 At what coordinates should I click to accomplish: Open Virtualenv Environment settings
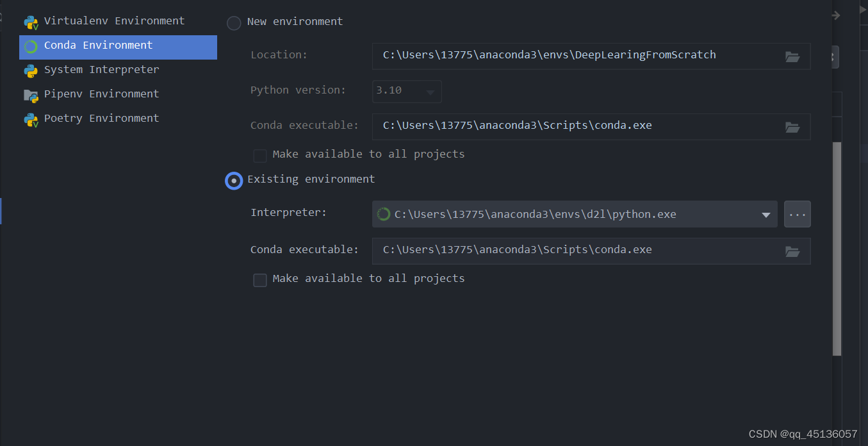[x=118, y=22]
